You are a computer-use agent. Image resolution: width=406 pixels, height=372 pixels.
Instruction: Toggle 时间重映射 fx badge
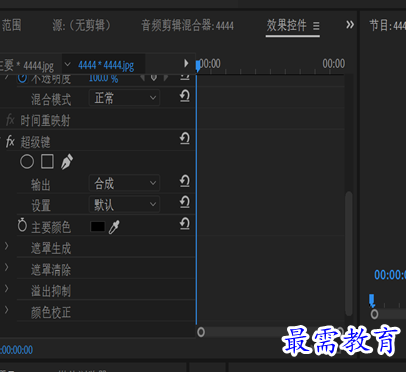pyautogui.click(x=10, y=120)
